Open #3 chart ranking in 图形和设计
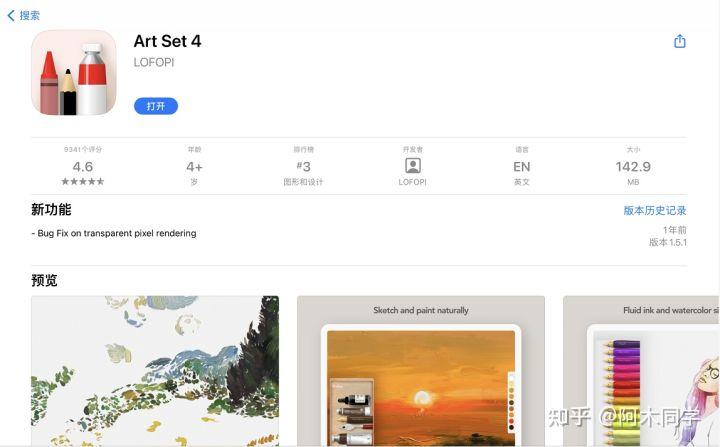720x447 pixels. click(x=303, y=166)
